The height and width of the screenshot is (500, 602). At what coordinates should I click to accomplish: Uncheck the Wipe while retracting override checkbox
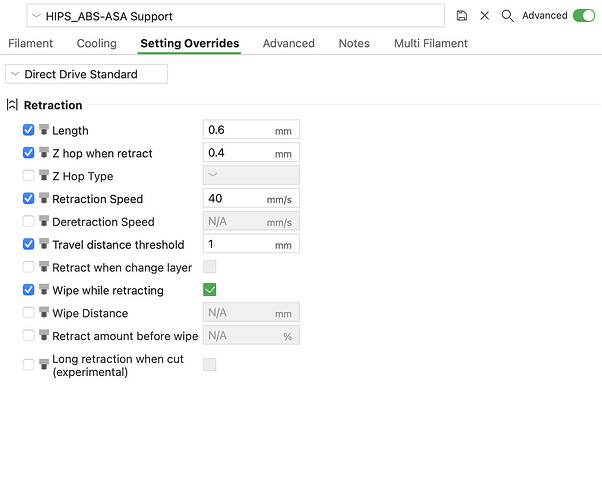[28, 290]
